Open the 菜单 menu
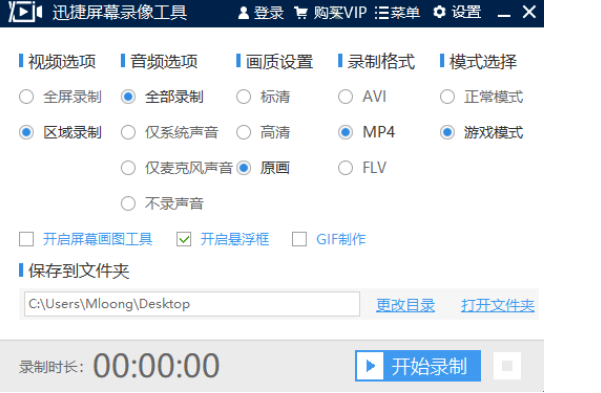 pos(397,13)
